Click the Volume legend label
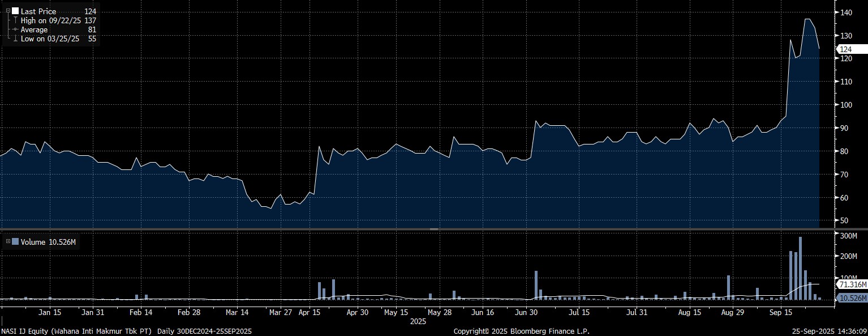Screen dimensions: 868x336 pyautogui.click(x=33, y=242)
